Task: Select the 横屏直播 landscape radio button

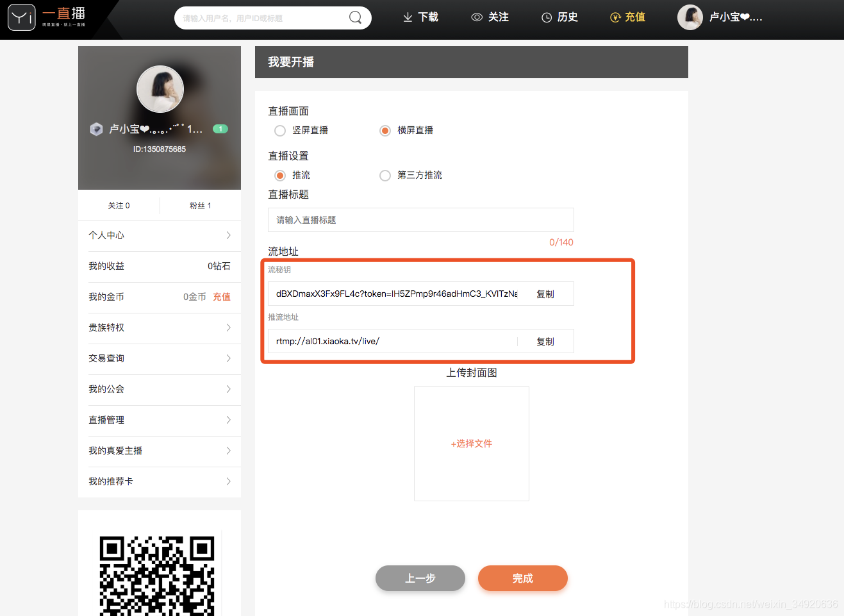Action: click(x=385, y=131)
